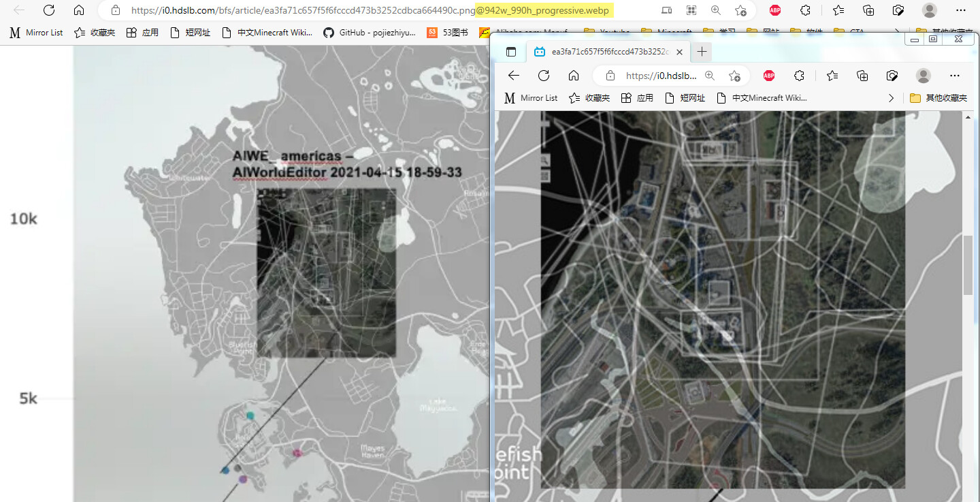This screenshot has width=980, height=502.
Task: Add this page to favorites in the front window
Action: [x=734, y=76]
